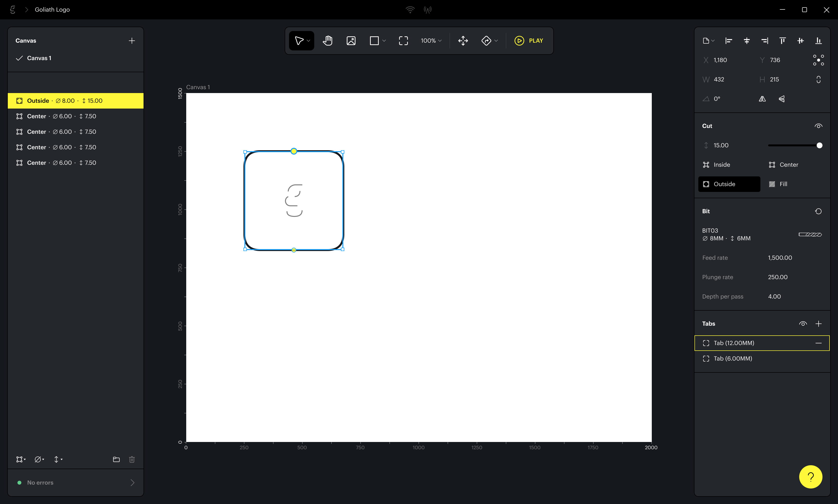This screenshot has width=838, height=504.
Task: Click the trash delete icon
Action: pos(132,459)
